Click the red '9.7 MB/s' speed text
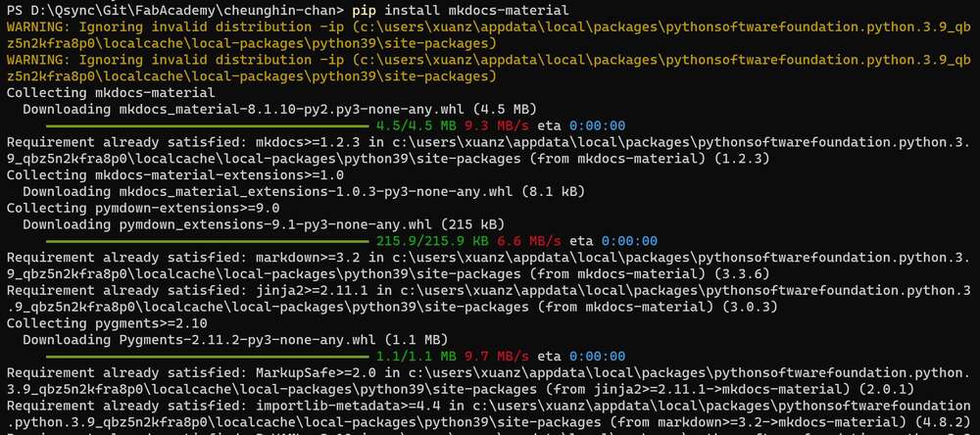Viewport: 980px width, 435px height. coord(497,357)
